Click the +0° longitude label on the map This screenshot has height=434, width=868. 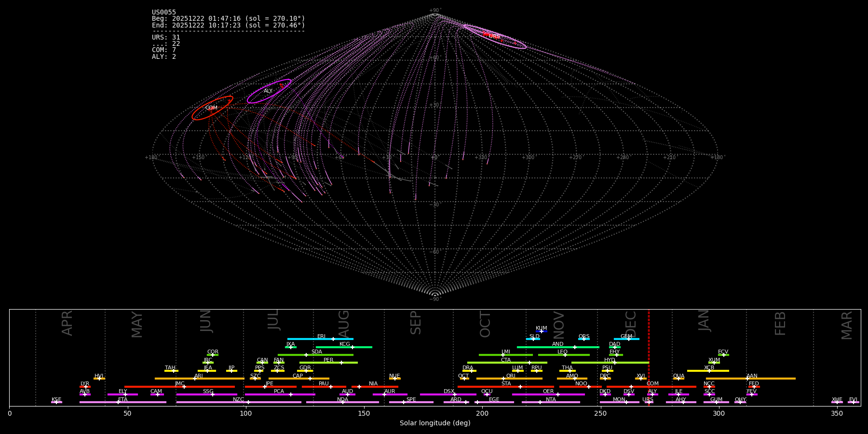click(434, 158)
